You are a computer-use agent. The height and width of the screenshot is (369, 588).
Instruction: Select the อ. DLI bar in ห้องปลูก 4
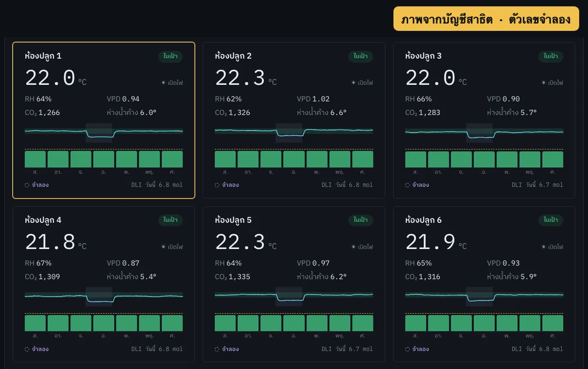pos(104,323)
